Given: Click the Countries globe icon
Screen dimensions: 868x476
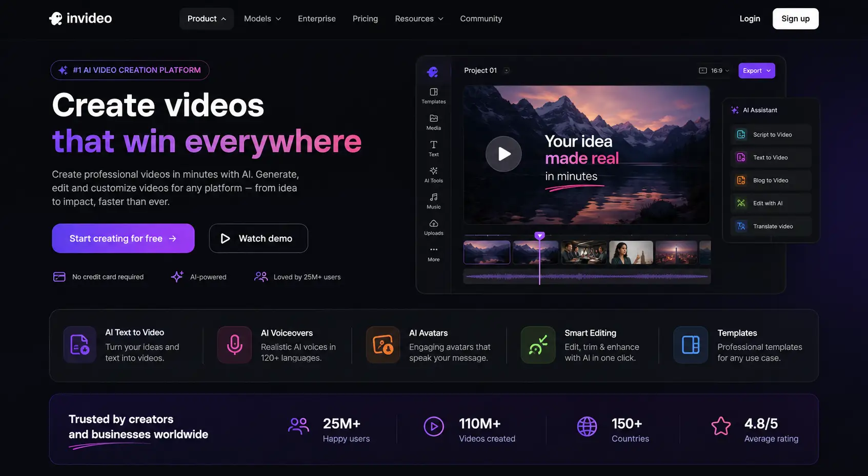Looking at the screenshot, I should (587, 426).
